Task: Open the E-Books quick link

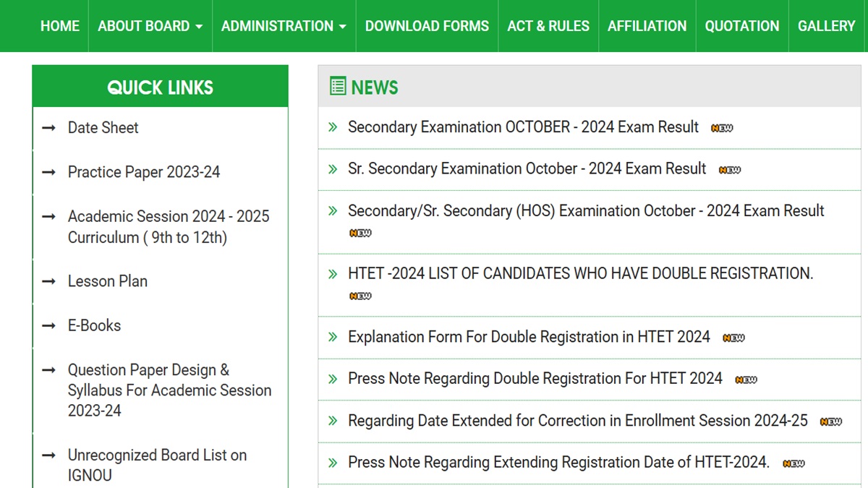Action: coord(94,325)
